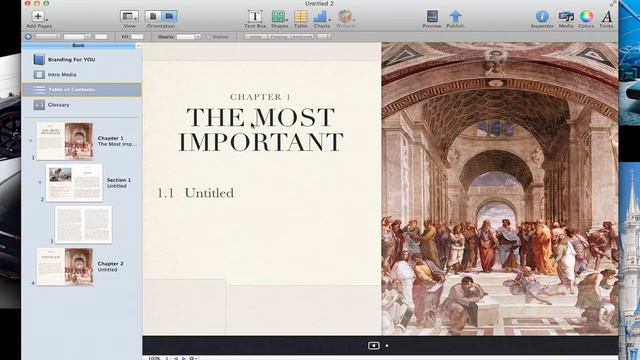Screen dimensions: 640x360
Task: Select page 3 thumbnail
Action: click(x=83, y=224)
